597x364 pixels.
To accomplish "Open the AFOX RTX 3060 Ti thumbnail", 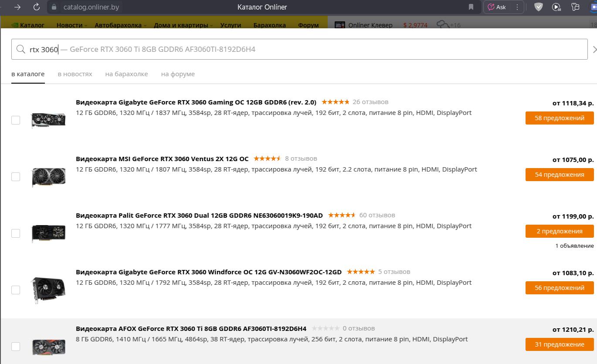I will (48, 347).
